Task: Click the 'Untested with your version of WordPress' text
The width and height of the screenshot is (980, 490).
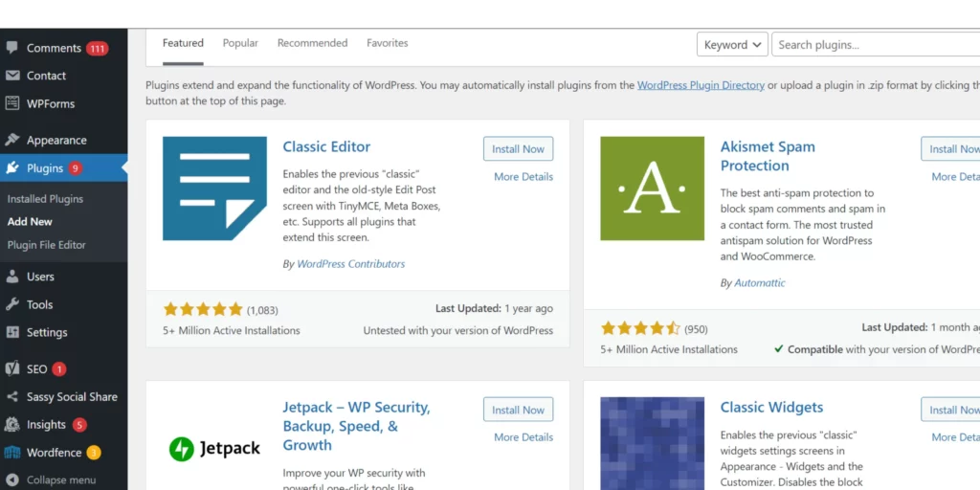Action: pos(458,330)
